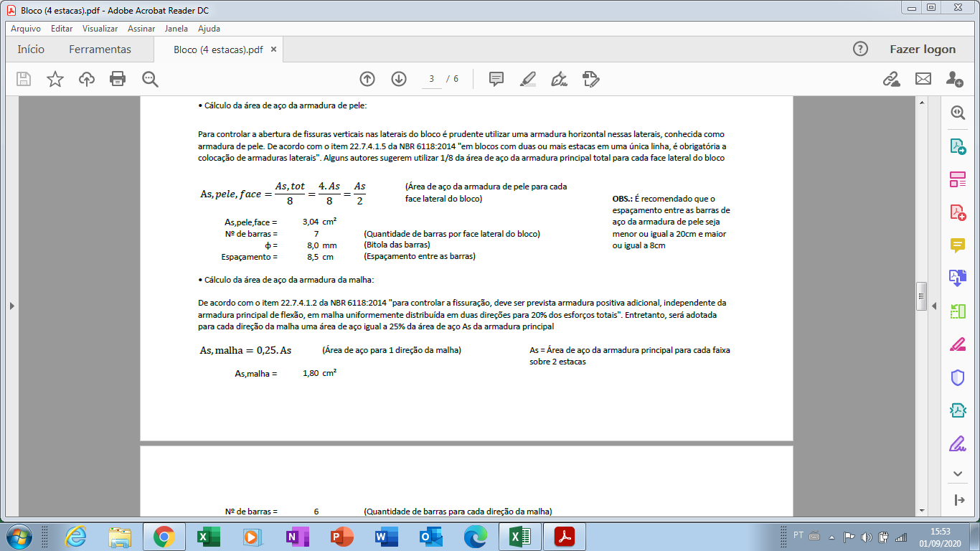This screenshot has height=551, width=980.
Task: Click the As,malha value 1,80
Action: tap(311, 374)
